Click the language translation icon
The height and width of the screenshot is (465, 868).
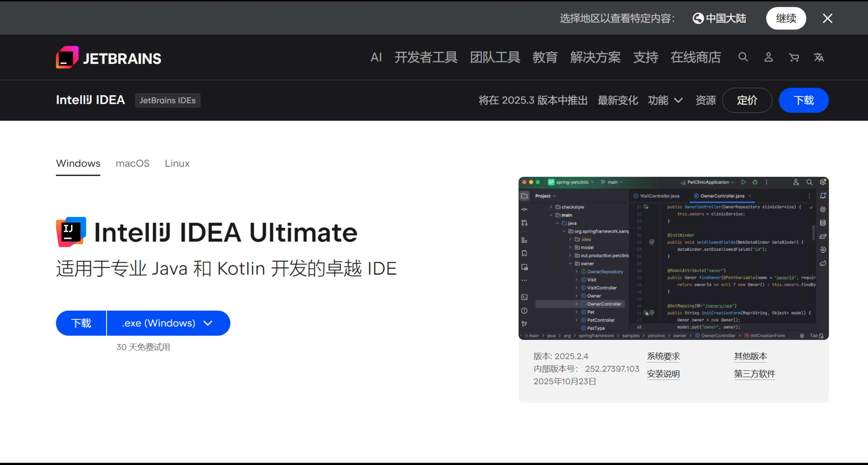tap(819, 58)
